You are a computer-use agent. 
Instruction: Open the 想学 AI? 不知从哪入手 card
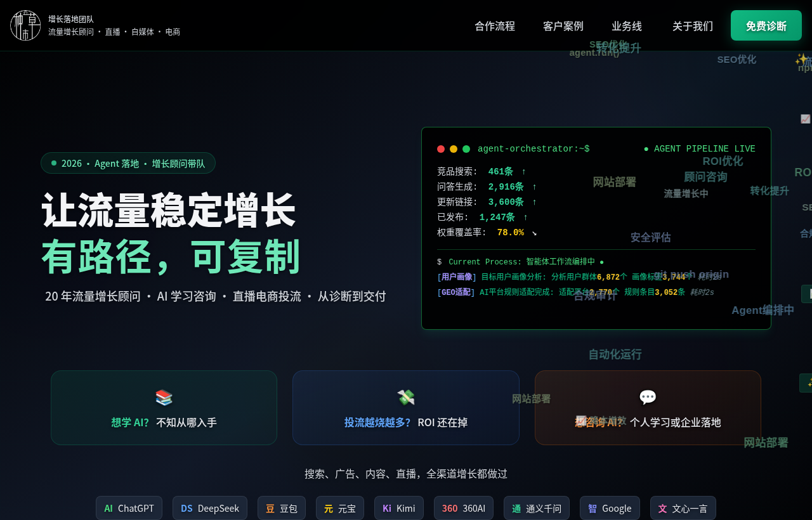[164, 408]
